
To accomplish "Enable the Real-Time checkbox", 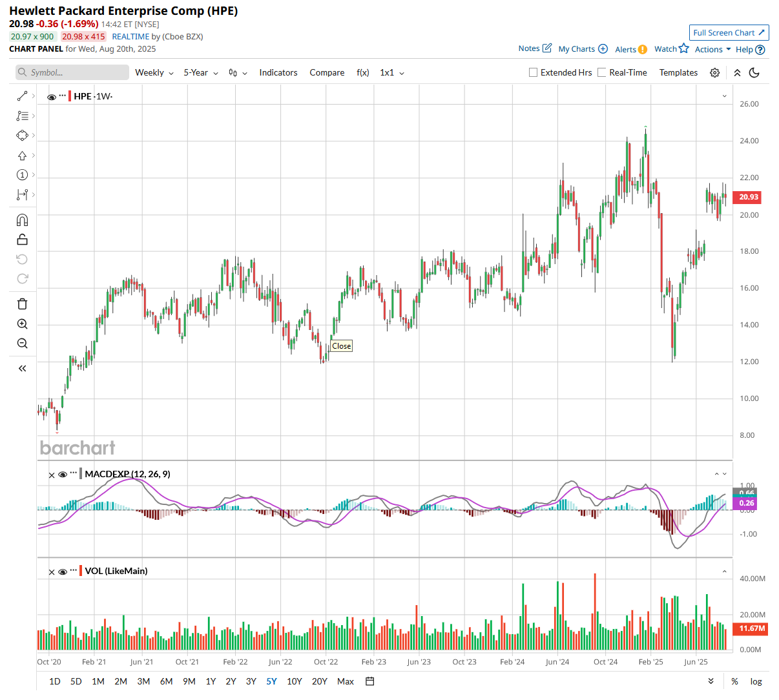I will click(602, 73).
